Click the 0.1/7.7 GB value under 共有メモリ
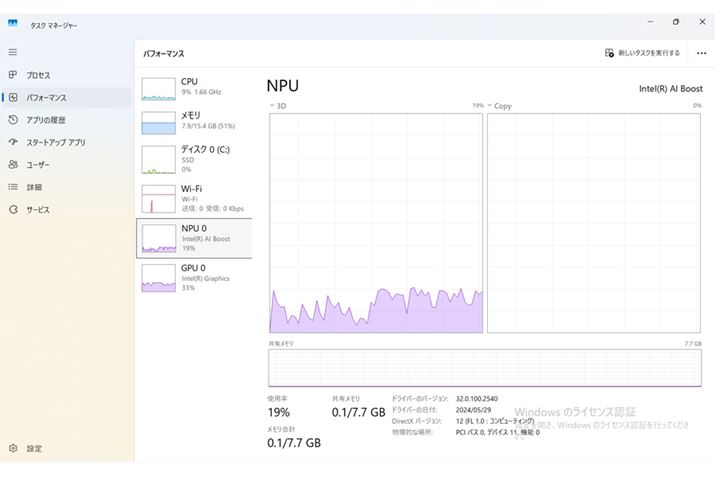Viewport: 715px width, 477px height. tap(358, 412)
